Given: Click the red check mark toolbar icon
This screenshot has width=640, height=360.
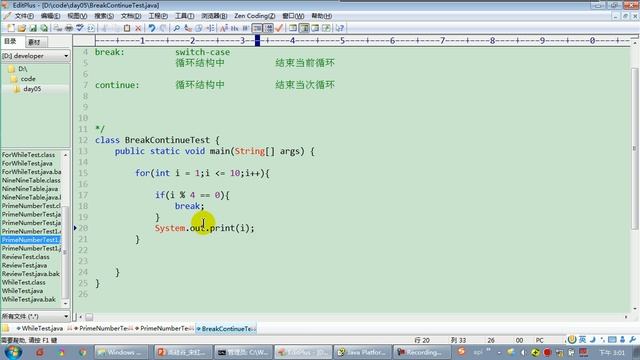Looking at the screenshot, I should (279, 28).
